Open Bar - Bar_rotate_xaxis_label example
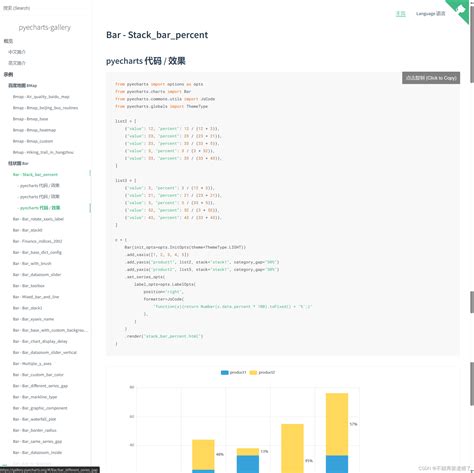 coord(38,219)
